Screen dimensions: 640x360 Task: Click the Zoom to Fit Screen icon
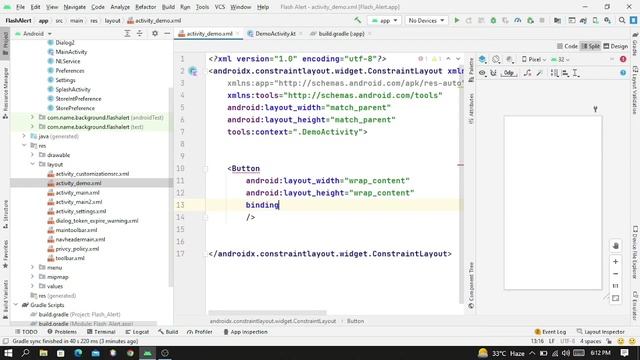[616, 298]
